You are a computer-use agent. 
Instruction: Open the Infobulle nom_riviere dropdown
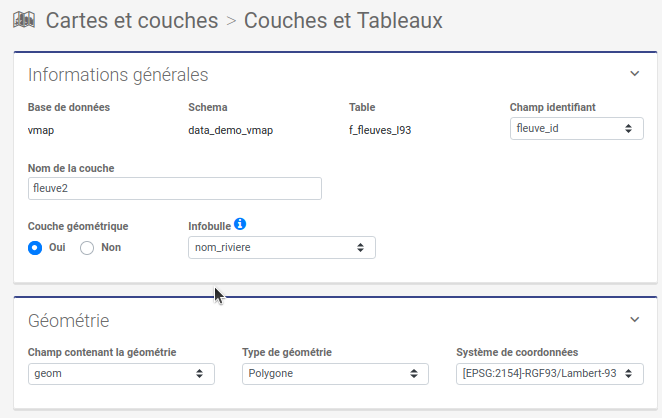[282, 247]
